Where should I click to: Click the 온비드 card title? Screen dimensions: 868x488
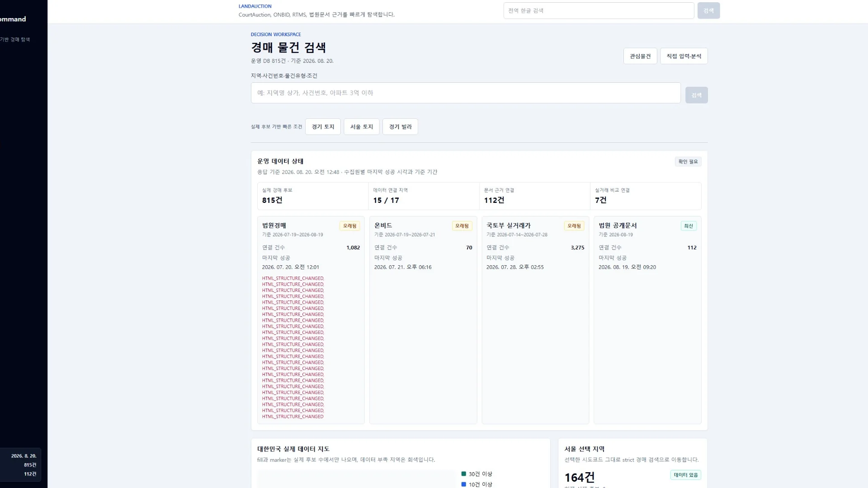coord(383,225)
